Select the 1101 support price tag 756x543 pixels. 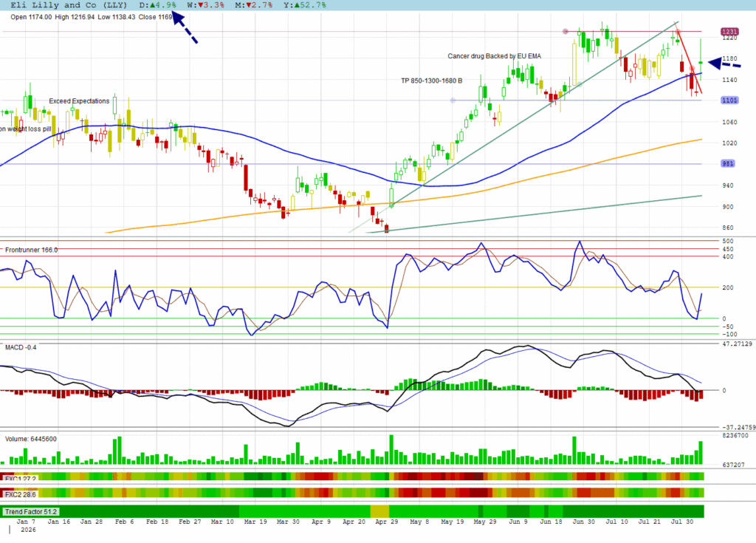coord(729,100)
